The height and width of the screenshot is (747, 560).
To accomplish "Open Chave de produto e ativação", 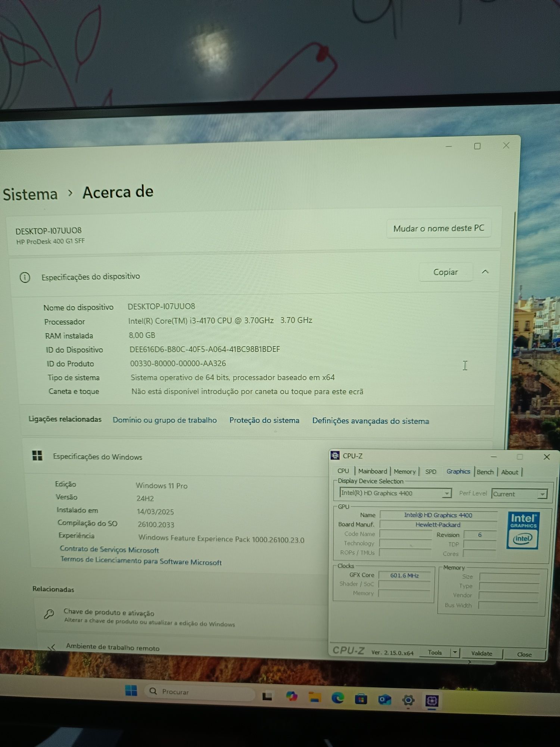I will [181, 616].
